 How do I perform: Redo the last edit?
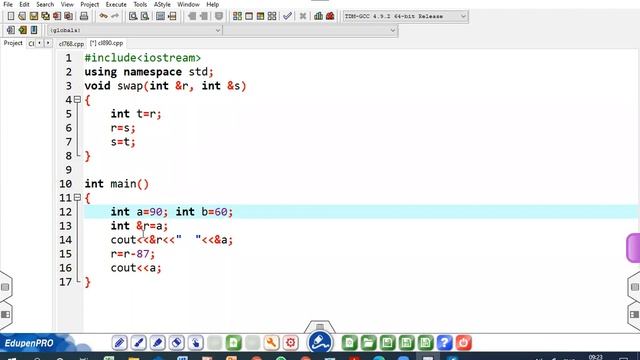[115, 16]
